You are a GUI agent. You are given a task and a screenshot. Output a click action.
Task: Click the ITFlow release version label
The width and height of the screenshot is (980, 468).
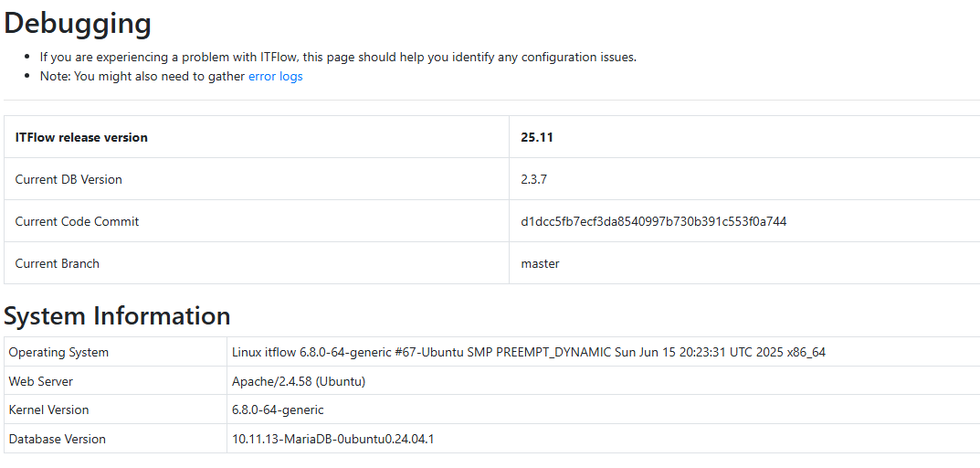pos(81,137)
